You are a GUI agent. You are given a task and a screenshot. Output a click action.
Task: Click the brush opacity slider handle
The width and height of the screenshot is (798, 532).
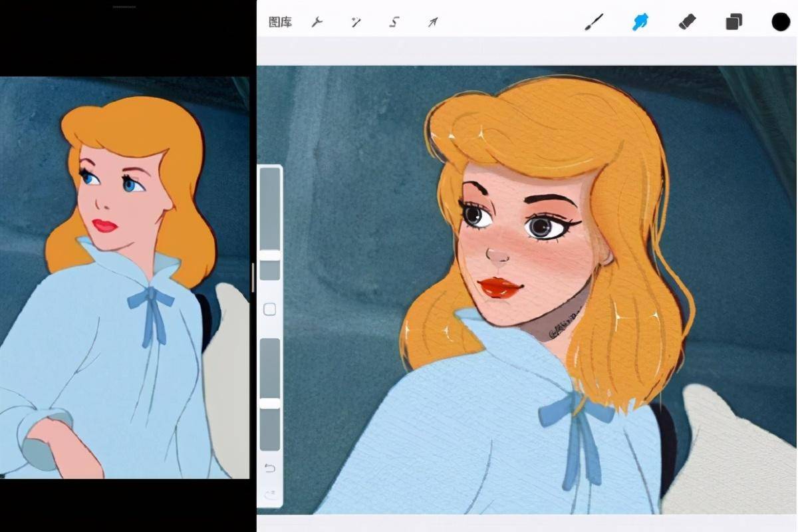tap(269, 403)
